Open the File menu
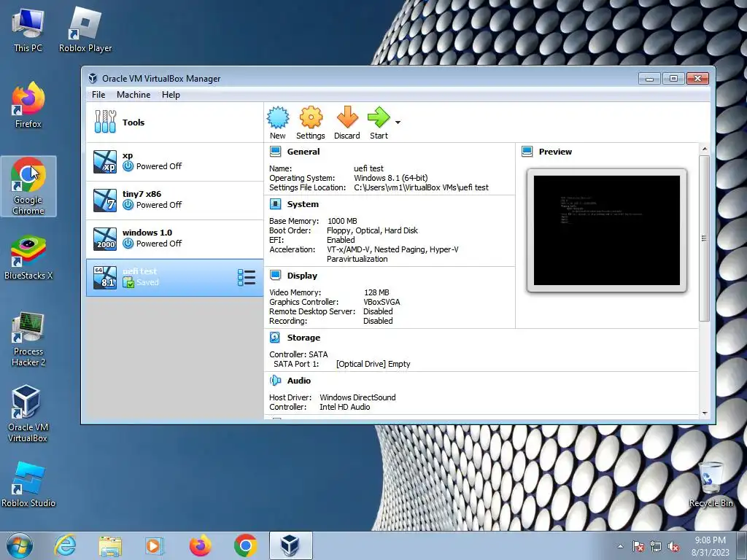 (x=98, y=95)
